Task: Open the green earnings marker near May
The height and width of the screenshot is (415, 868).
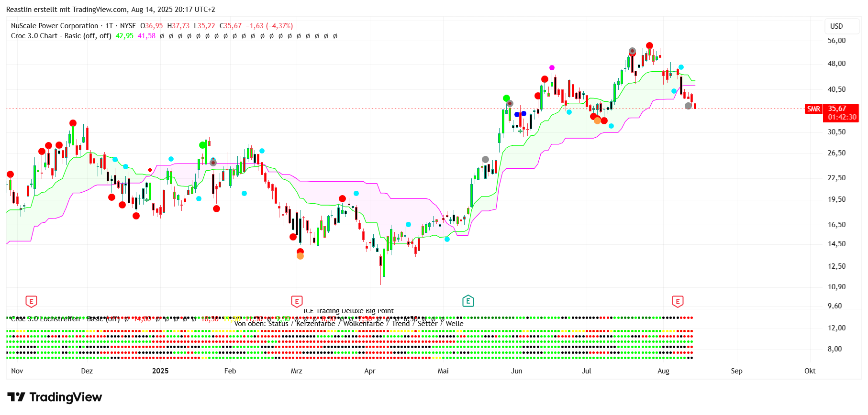Action: click(468, 301)
